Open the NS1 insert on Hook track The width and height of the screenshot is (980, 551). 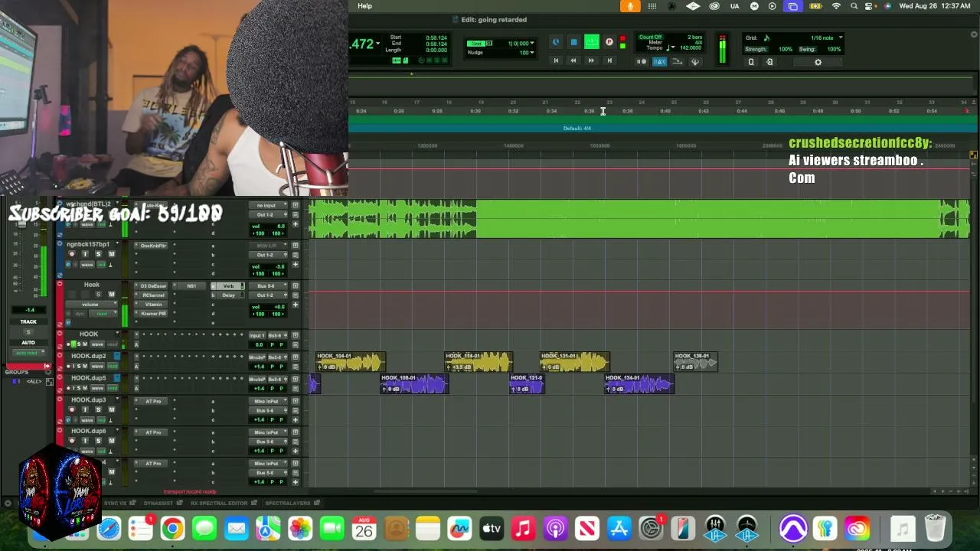pyautogui.click(x=191, y=286)
